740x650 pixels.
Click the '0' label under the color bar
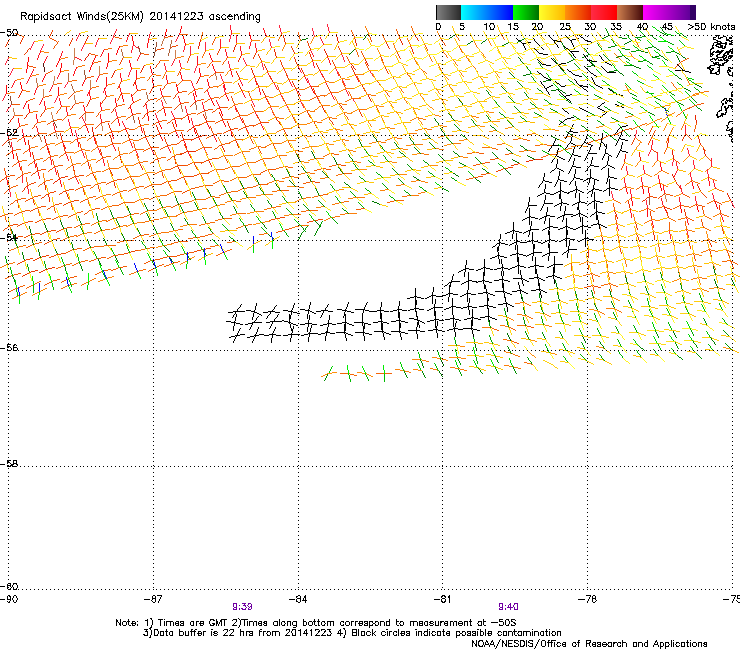438,27
